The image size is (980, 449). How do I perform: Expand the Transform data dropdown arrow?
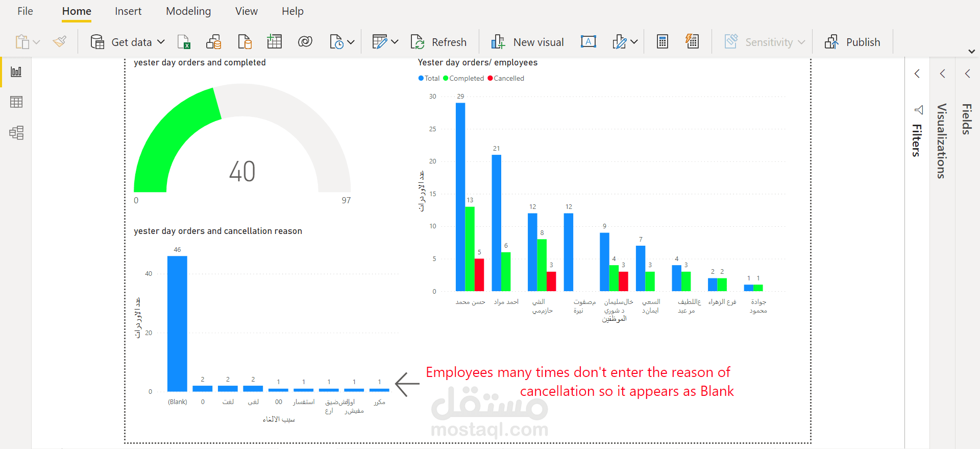coord(395,42)
